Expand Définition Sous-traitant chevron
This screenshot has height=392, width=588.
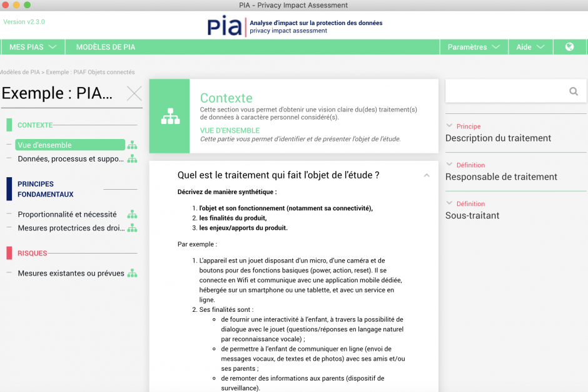click(x=449, y=203)
